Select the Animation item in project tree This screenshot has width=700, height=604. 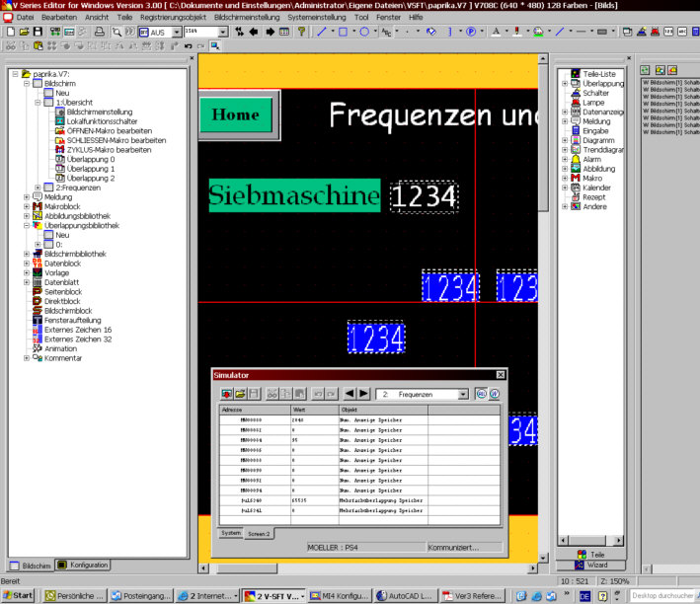[60, 348]
